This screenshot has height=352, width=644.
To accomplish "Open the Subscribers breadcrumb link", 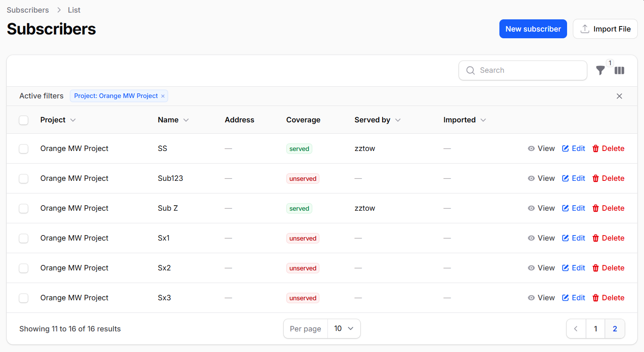I will coord(28,10).
